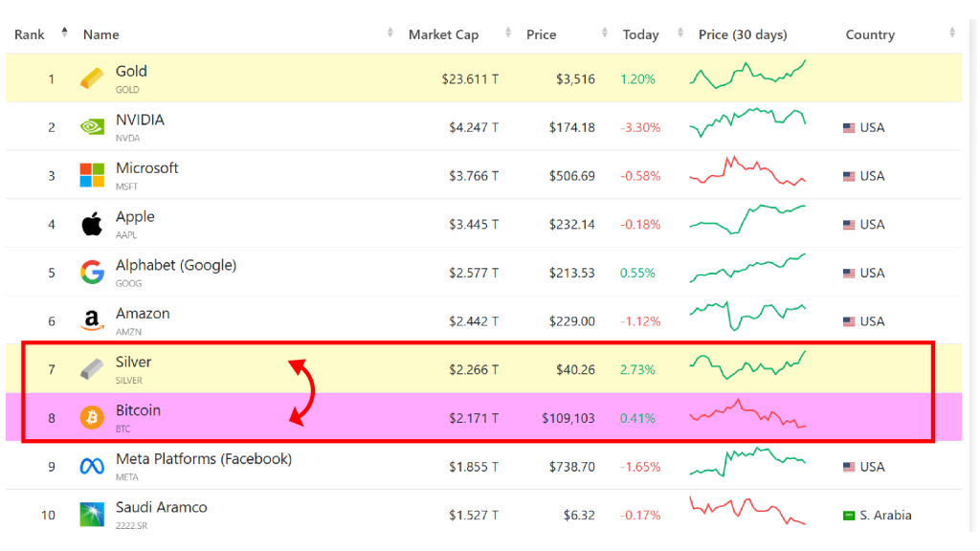The width and height of the screenshot is (980, 551).
Task: Click Microsoft 30-day price chart
Action: pos(747,170)
